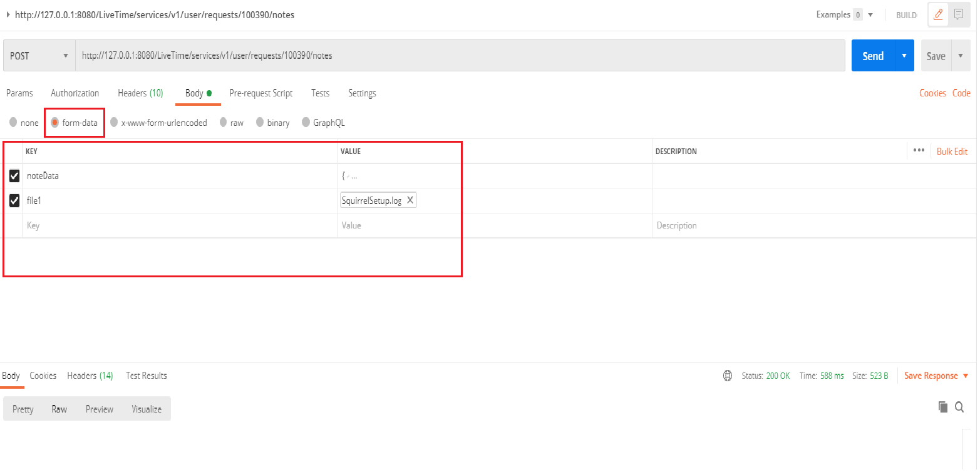Open the Test Results response tab
Image resolution: width=980 pixels, height=472 pixels.
[147, 376]
